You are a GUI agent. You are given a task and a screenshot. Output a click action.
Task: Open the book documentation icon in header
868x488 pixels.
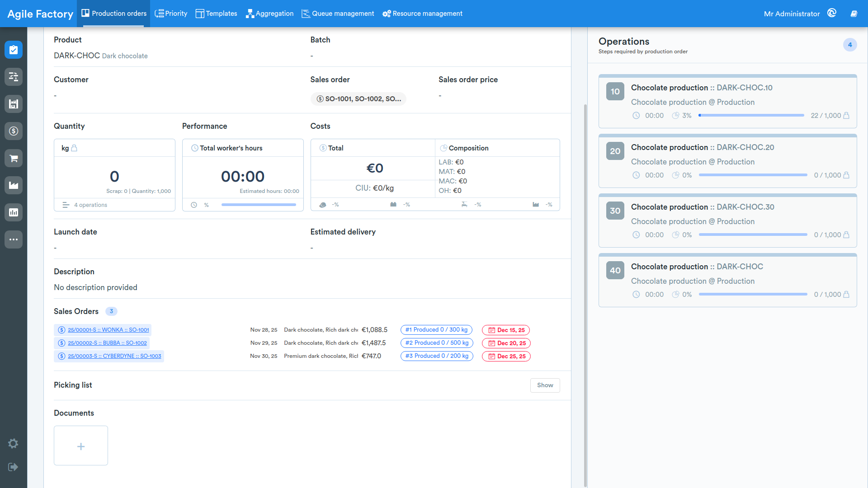[854, 14]
